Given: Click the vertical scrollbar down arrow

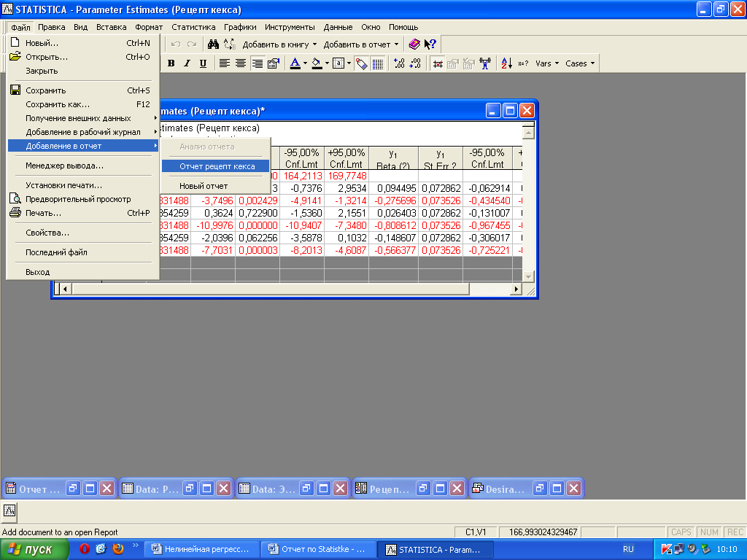Looking at the screenshot, I should [528, 276].
